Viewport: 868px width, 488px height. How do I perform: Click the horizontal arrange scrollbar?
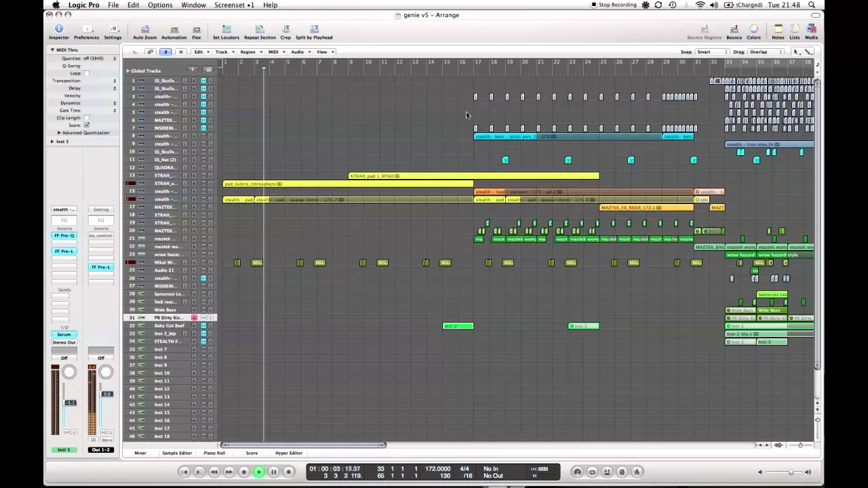(304, 445)
